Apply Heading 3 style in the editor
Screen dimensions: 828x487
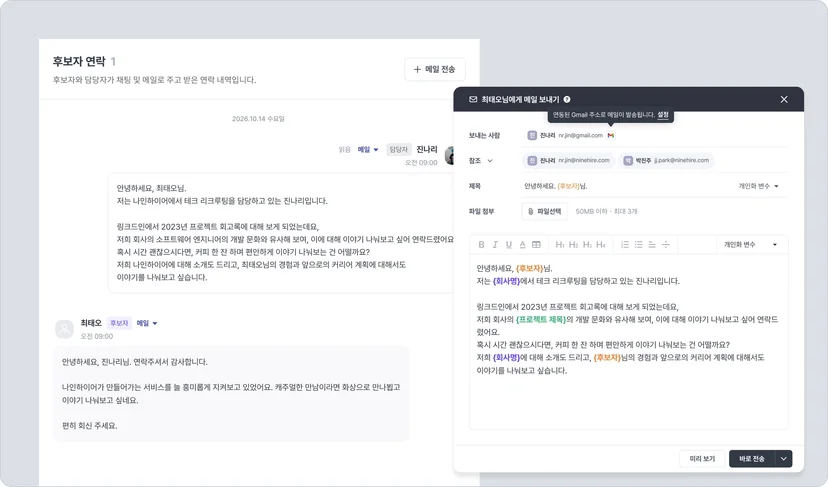point(587,245)
